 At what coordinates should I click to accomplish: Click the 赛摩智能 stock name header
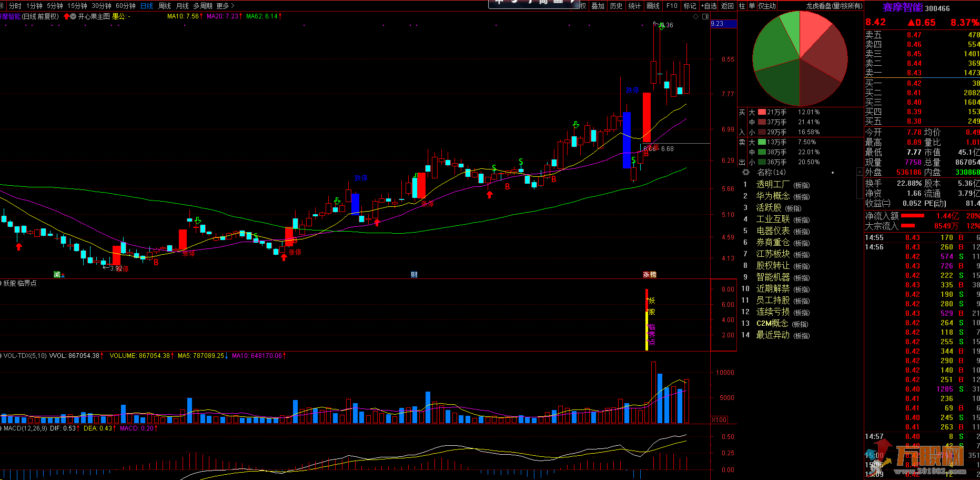pyautogui.click(x=903, y=7)
